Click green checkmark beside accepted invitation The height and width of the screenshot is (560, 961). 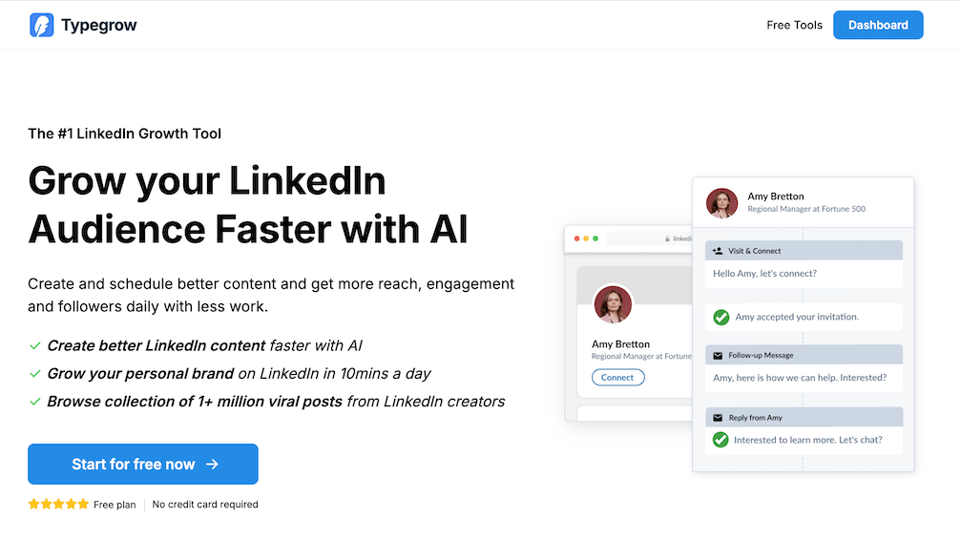(721, 317)
